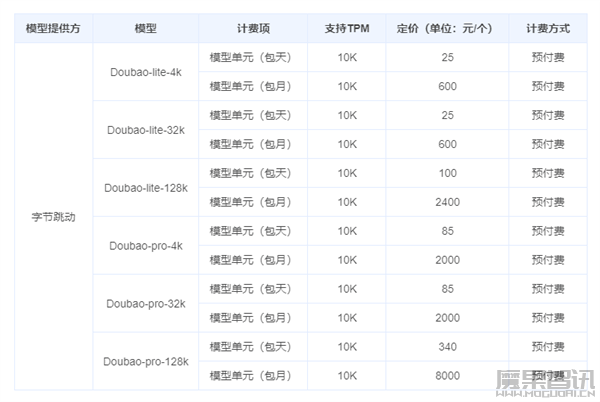Click 预付费 in the price 100 row
This screenshot has width=600, height=402.
pos(548,173)
